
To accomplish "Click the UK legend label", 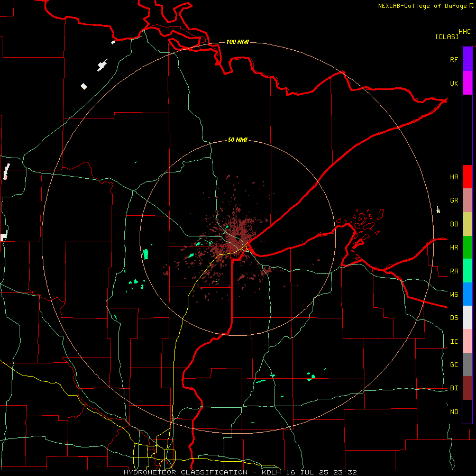I will pos(454,83).
